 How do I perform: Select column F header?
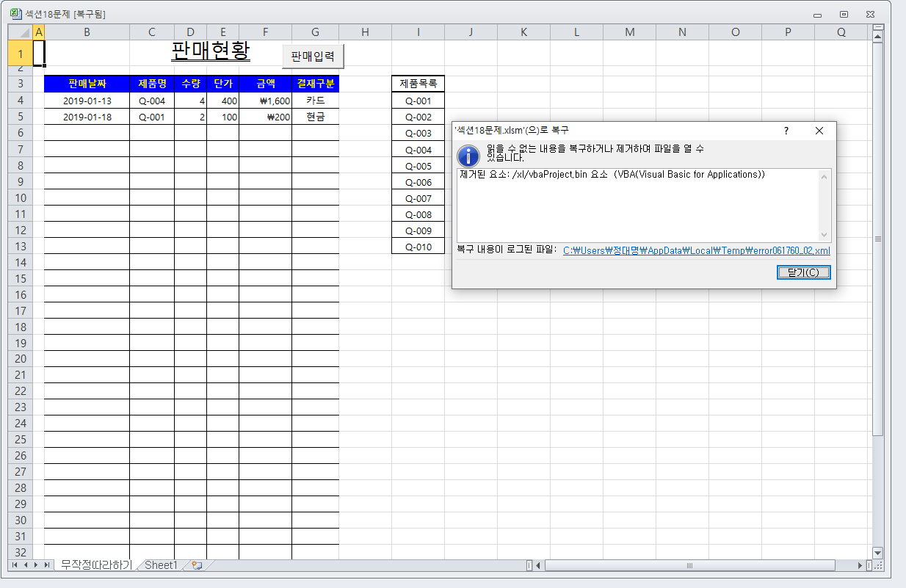(x=265, y=32)
